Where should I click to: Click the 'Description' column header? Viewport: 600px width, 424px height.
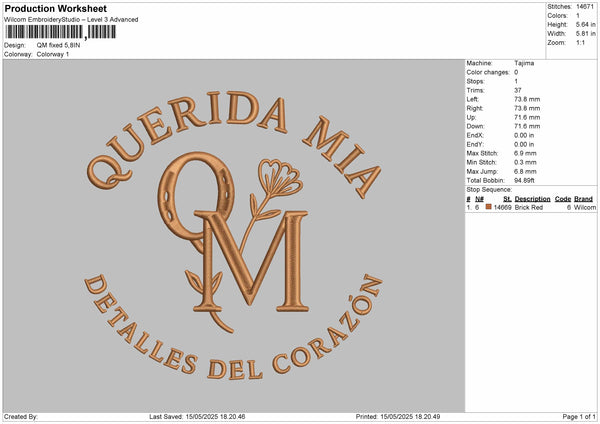(532, 199)
